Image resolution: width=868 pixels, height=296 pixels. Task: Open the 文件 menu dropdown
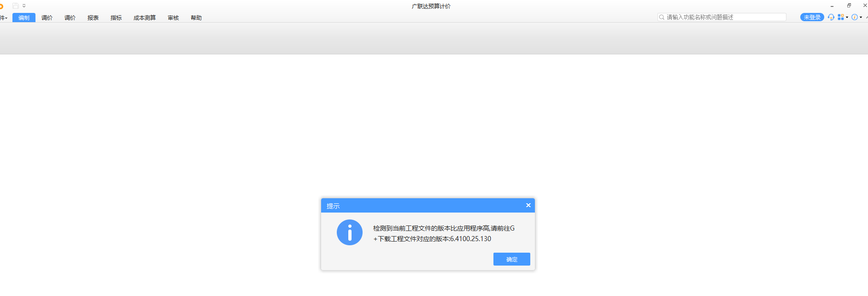pos(3,18)
